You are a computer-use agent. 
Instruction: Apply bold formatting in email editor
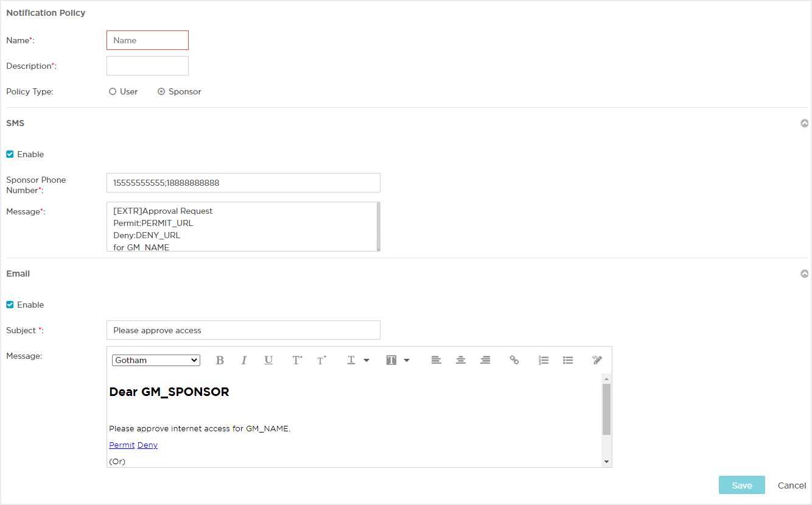220,360
